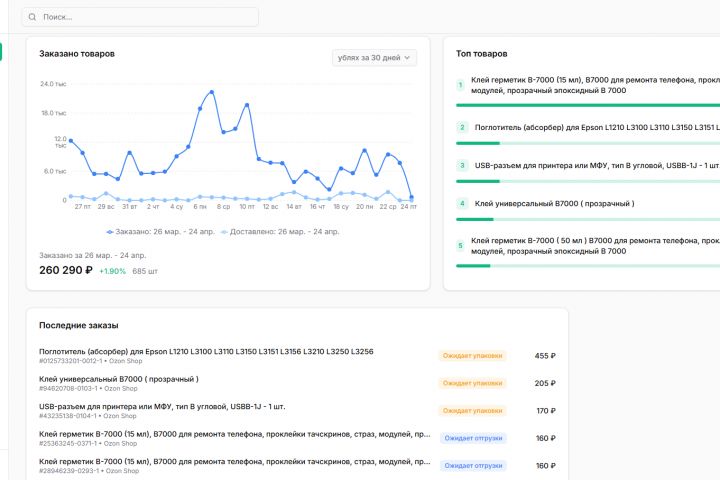Open top product 'USB-разъем для принтера или МФУ'

pos(597,165)
